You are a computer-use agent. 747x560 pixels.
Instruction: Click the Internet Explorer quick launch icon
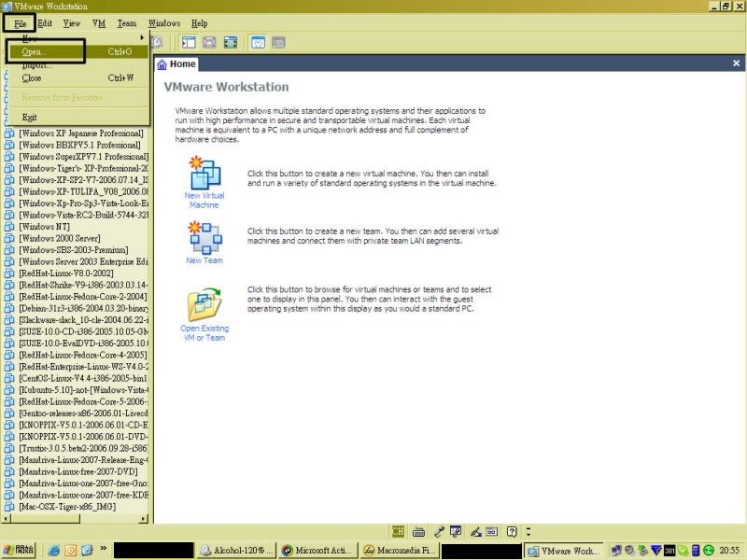54,551
